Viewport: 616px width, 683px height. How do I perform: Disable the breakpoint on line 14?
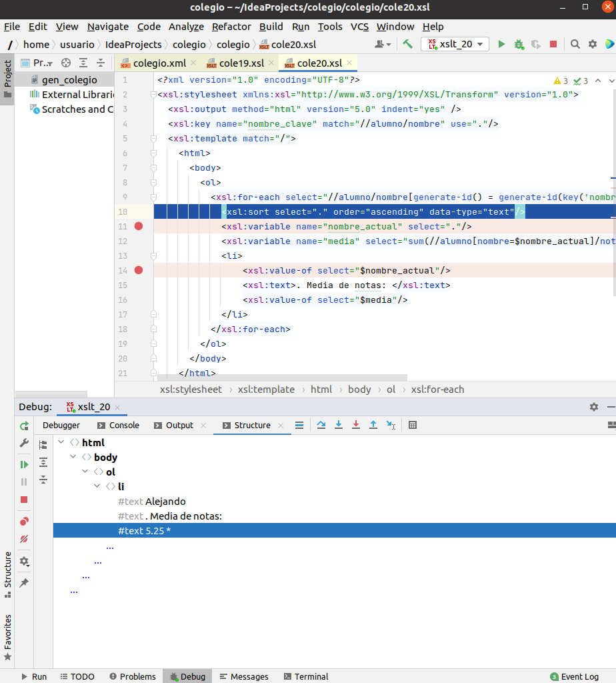139,270
